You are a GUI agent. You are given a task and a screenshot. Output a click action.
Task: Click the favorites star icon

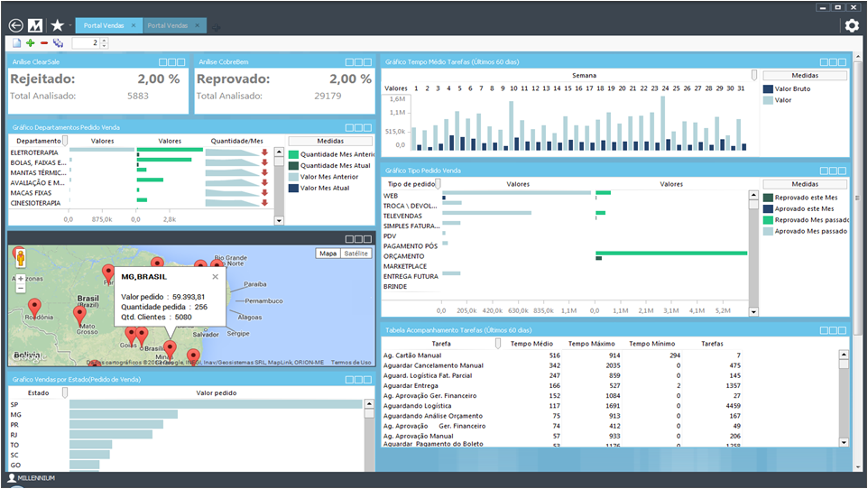(x=57, y=25)
